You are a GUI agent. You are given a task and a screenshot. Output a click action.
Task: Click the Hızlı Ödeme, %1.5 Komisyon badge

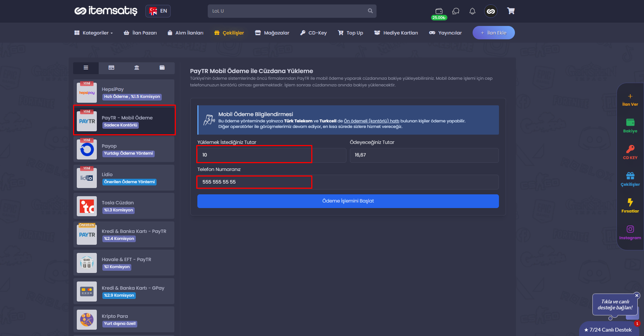click(x=132, y=97)
